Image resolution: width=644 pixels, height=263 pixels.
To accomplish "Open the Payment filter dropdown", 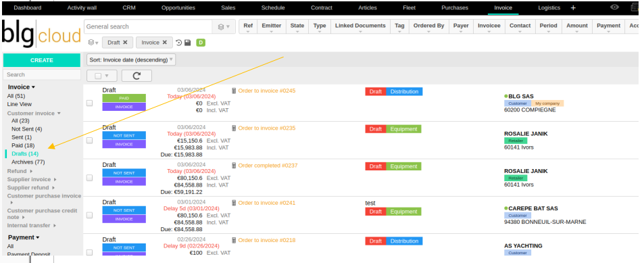I will [x=609, y=27].
